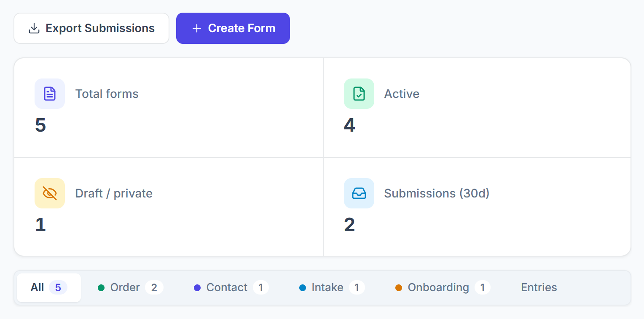Click the green dot on the Order tab

[101, 288]
